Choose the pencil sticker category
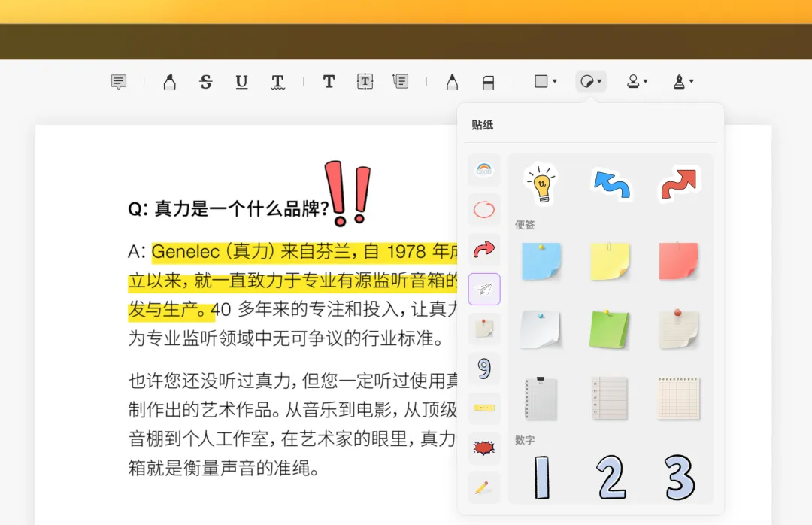This screenshot has width=812, height=525. [484, 487]
